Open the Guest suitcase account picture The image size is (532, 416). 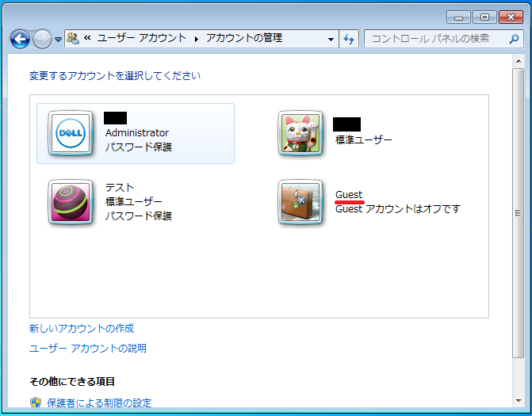(300, 202)
